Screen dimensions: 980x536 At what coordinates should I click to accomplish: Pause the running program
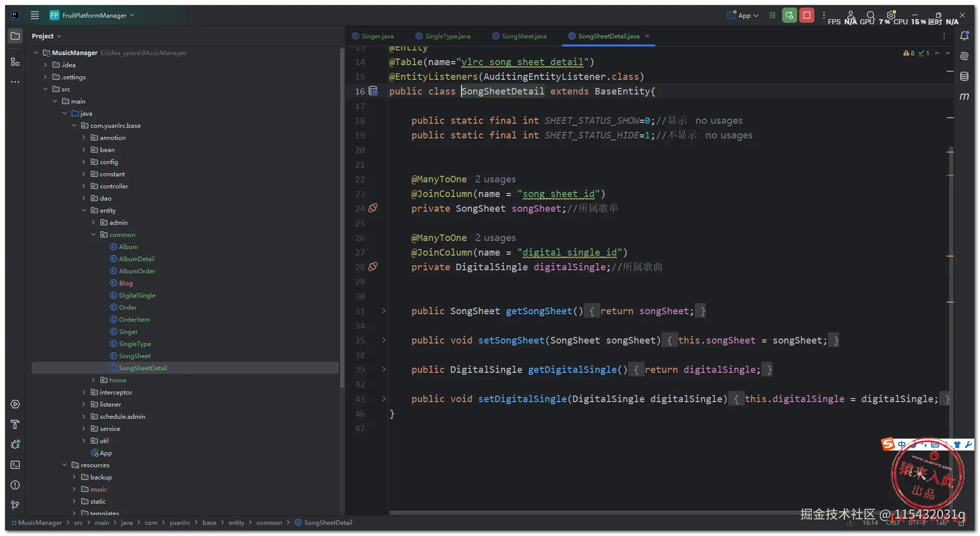click(772, 15)
